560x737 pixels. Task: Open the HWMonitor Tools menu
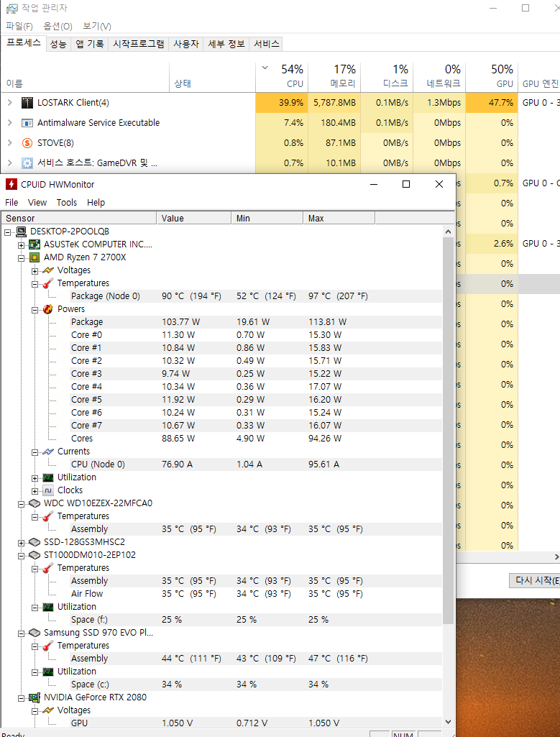(67, 203)
